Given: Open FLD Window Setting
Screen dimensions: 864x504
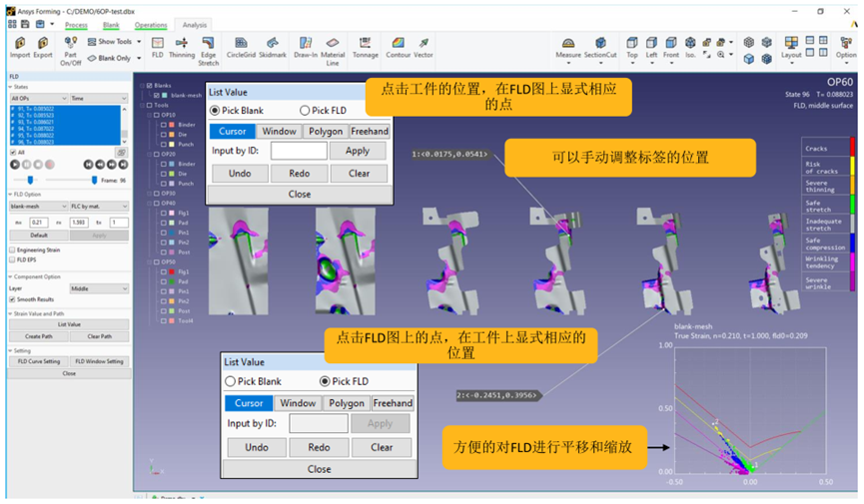Looking at the screenshot, I should (x=99, y=361).
